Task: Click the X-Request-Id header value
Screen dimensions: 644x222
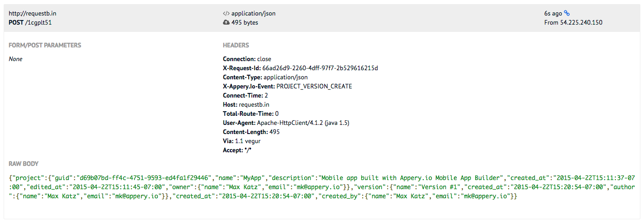Action: [320, 68]
